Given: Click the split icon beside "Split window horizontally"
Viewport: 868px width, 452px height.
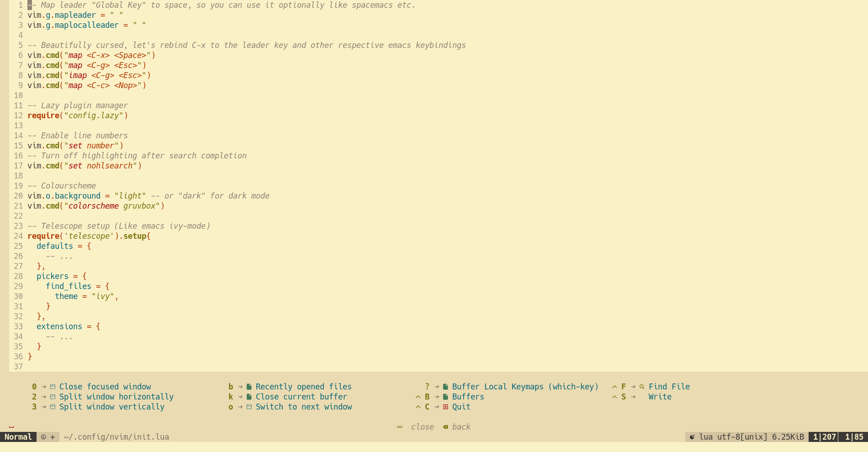Looking at the screenshot, I should click(x=53, y=397).
